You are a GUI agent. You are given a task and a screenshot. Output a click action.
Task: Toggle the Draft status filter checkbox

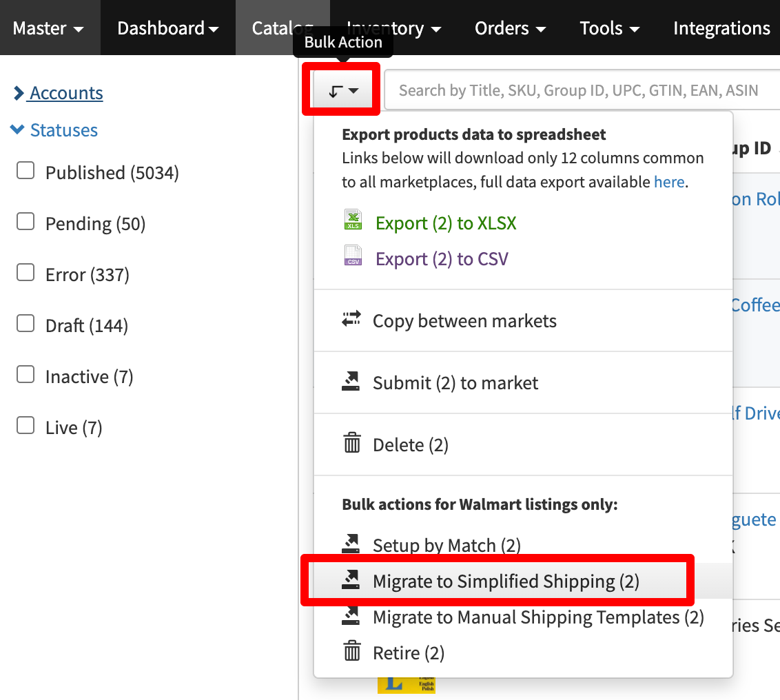click(x=25, y=324)
